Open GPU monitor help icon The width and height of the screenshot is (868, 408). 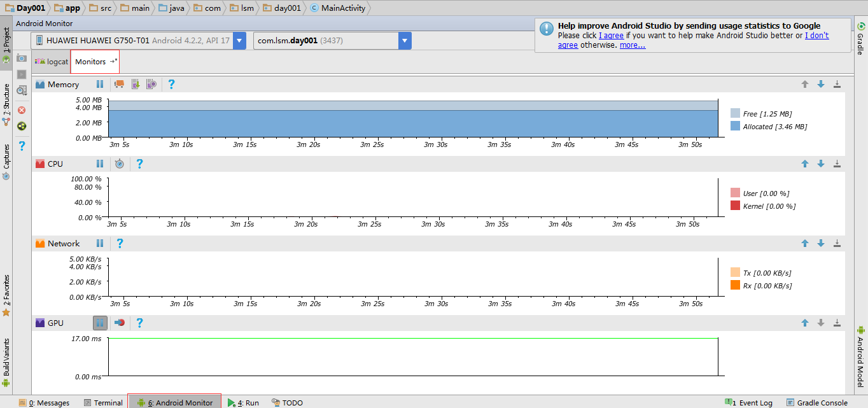[139, 323]
